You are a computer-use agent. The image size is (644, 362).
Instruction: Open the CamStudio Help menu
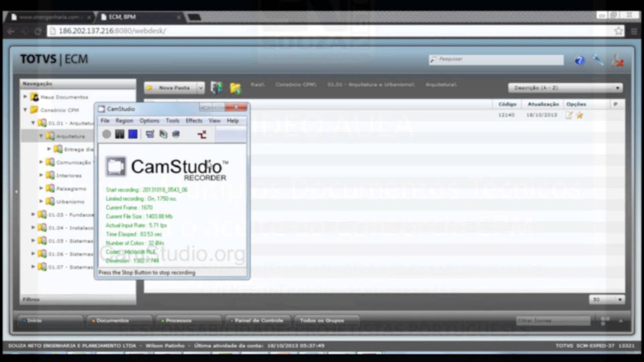[232, 121]
